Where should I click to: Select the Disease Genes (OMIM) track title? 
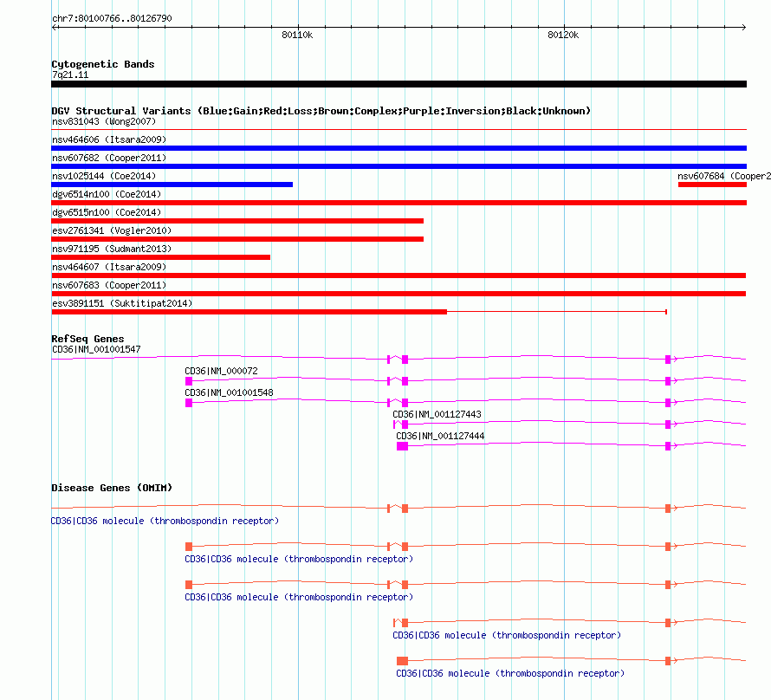click(x=112, y=488)
